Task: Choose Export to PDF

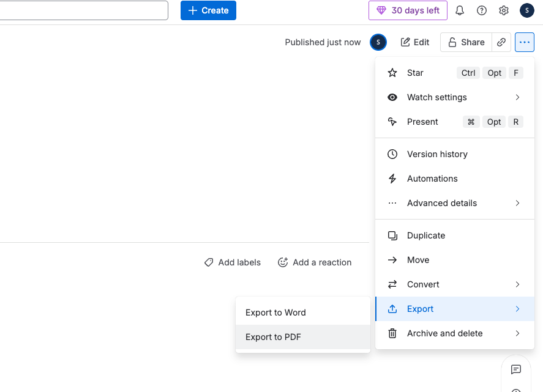Action: click(x=273, y=337)
